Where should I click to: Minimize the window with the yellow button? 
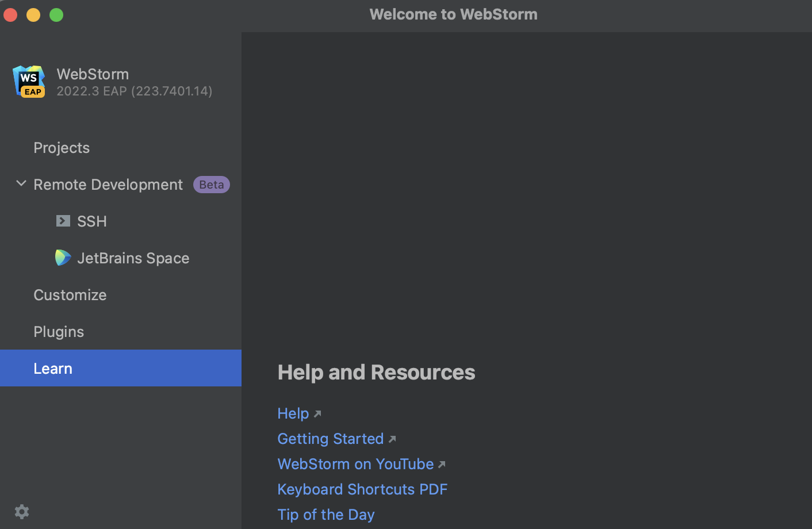click(33, 15)
